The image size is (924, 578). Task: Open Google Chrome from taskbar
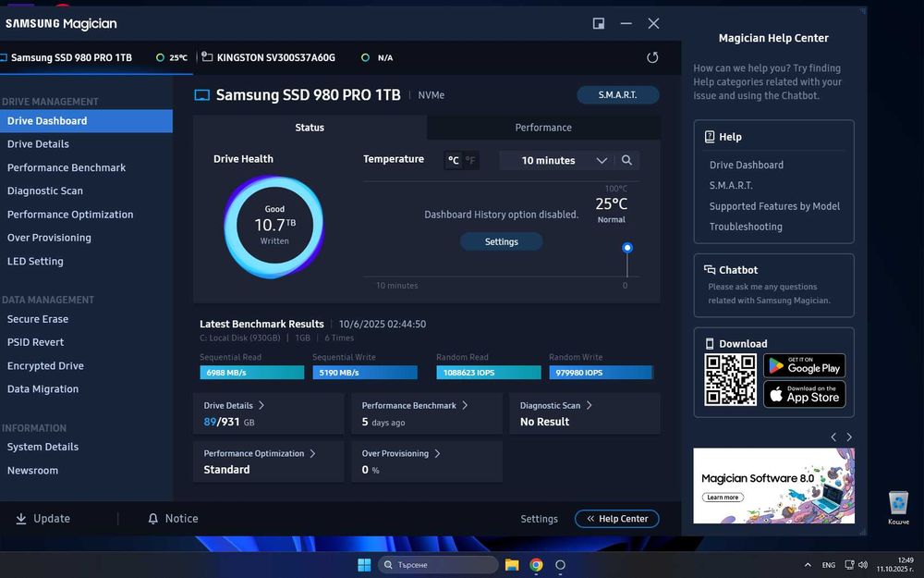pyautogui.click(x=536, y=565)
